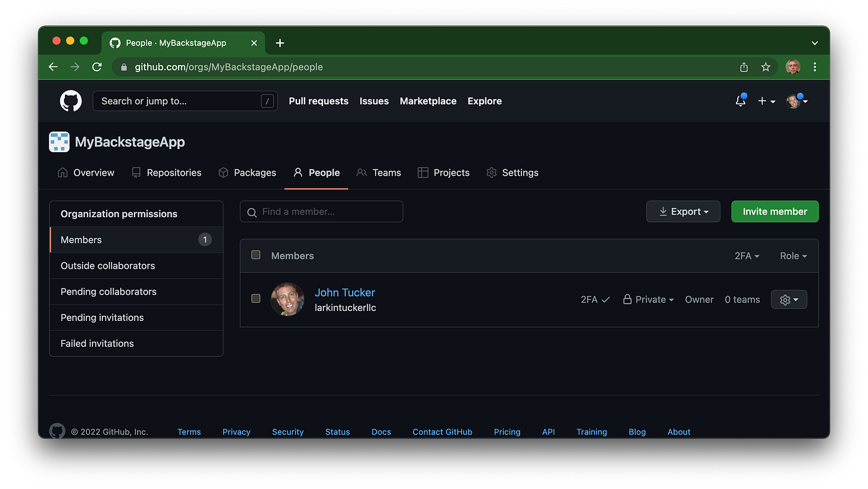This screenshot has width=868, height=489.
Task: Click the share icon in the address bar
Action: coord(744,67)
